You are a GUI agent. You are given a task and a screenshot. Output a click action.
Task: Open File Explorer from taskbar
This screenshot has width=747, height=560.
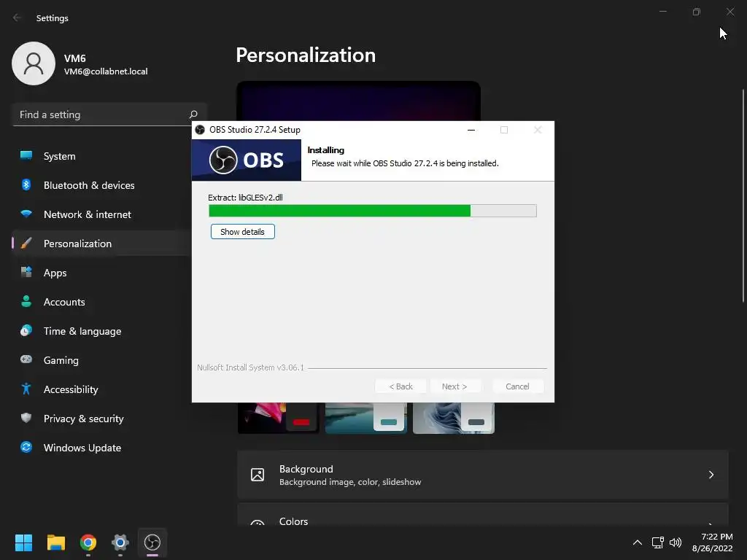pos(55,542)
